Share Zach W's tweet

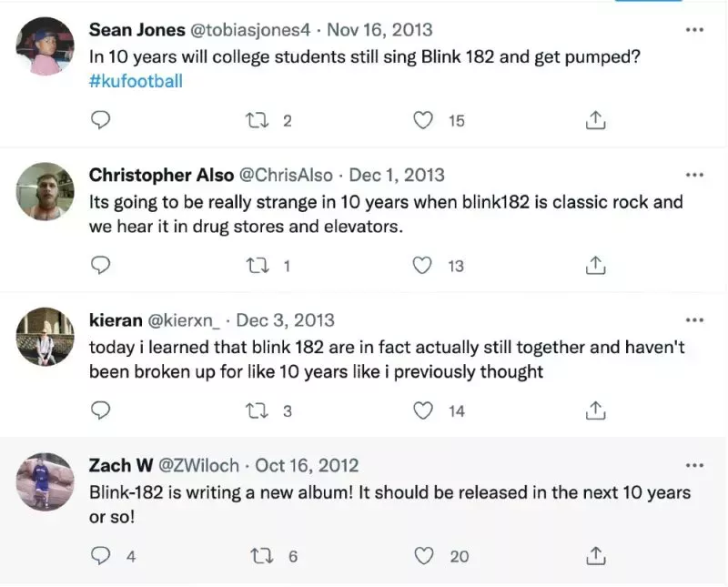click(595, 555)
